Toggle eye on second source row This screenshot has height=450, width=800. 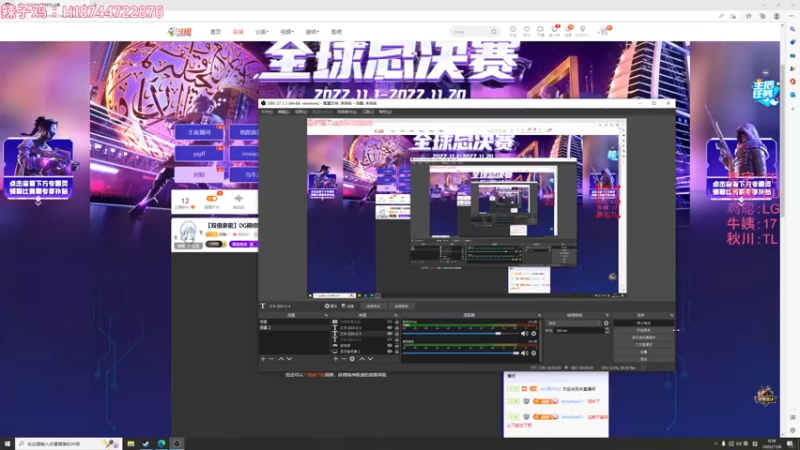tap(390, 328)
